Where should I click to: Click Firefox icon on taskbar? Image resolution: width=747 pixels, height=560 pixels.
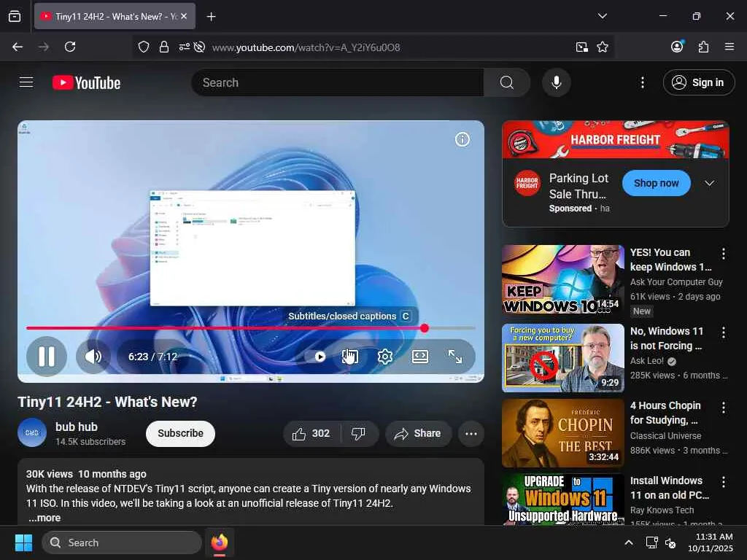tap(220, 542)
